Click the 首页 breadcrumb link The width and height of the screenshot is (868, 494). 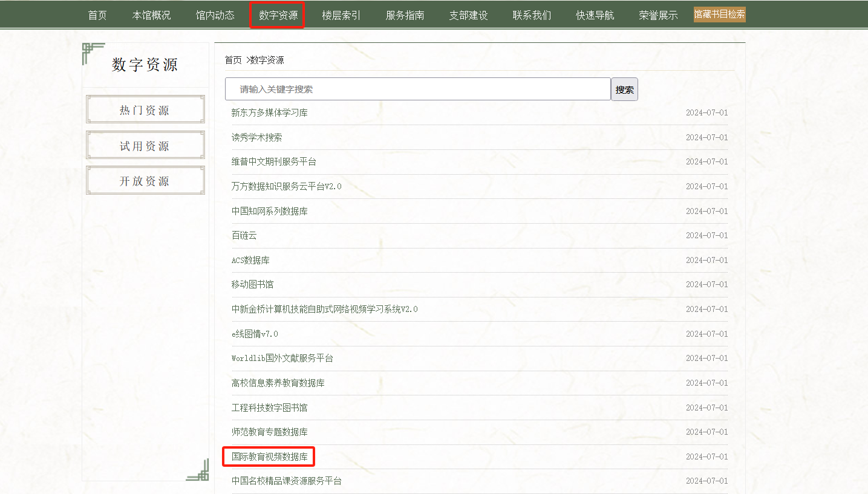coord(233,60)
